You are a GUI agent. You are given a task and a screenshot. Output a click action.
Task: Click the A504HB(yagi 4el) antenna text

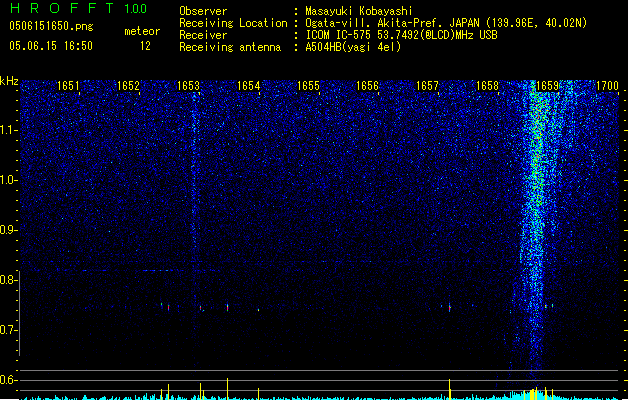click(353, 47)
